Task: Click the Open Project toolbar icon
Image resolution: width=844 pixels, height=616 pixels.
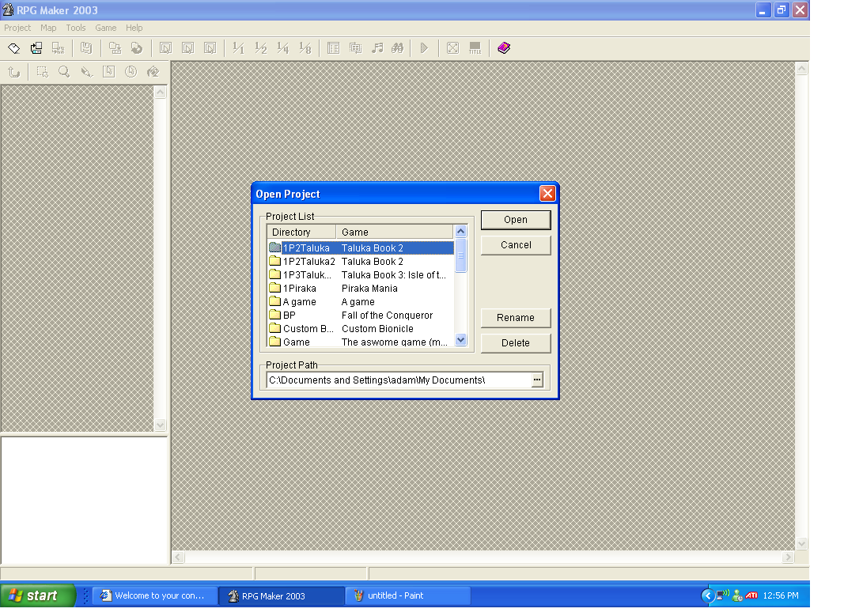Action: pos(36,48)
